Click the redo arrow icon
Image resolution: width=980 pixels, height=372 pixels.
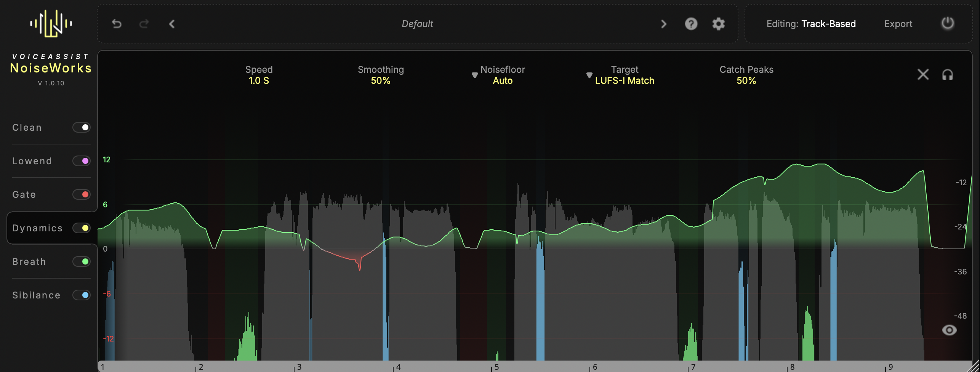(x=144, y=24)
